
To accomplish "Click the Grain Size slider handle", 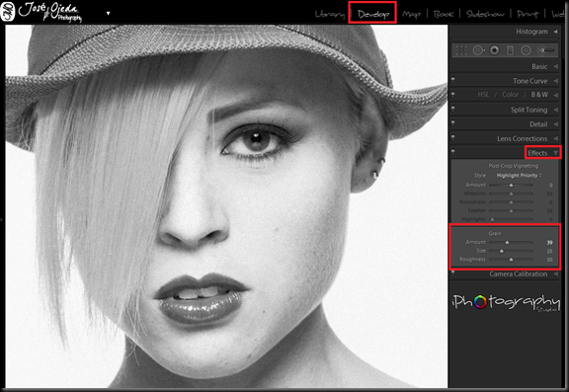I will tap(502, 251).
